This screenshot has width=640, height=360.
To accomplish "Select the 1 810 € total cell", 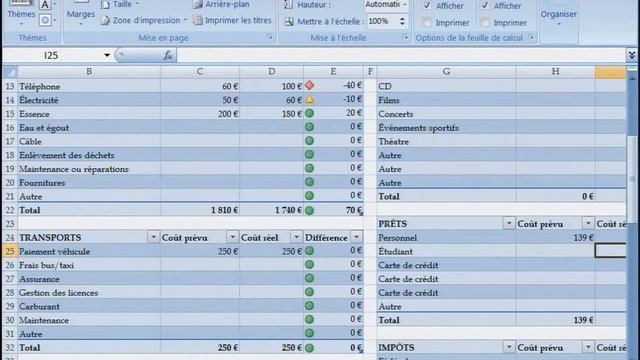I will point(200,210).
